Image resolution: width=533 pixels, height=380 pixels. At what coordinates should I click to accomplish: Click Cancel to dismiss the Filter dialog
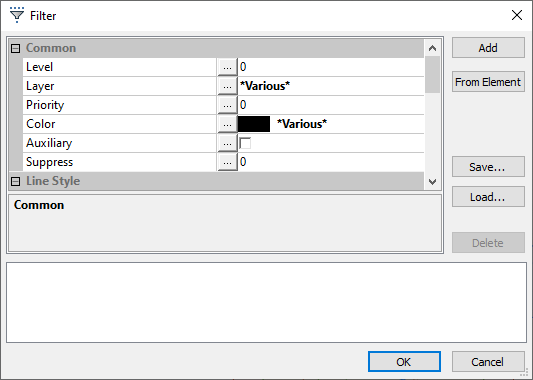point(488,362)
